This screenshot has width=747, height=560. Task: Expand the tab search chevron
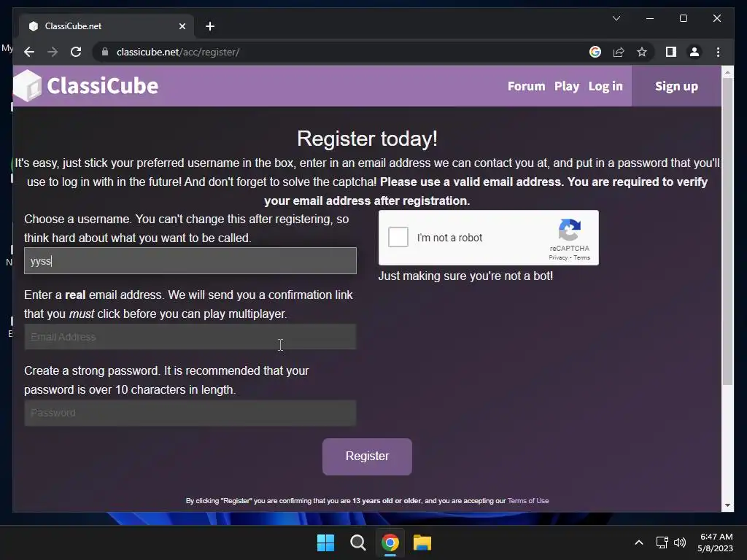[x=616, y=18]
